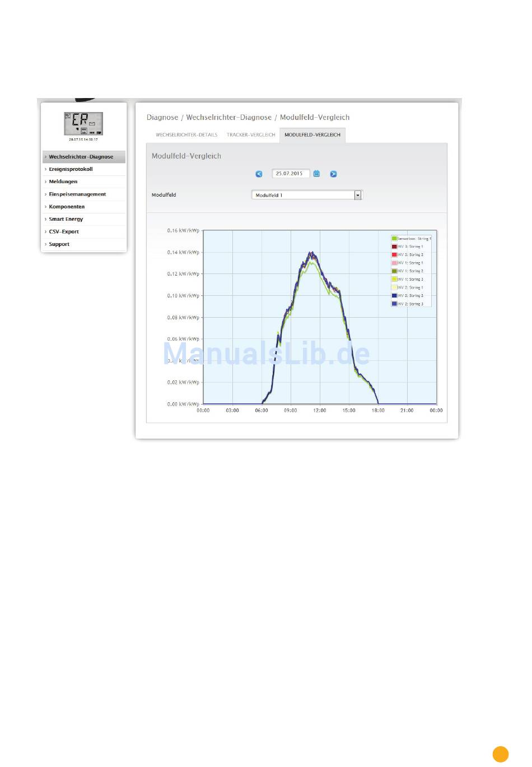Click legend label 'INV 3: String 1'
Image resolution: width=532 pixels, height=767 pixels.
tap(410, 247)
